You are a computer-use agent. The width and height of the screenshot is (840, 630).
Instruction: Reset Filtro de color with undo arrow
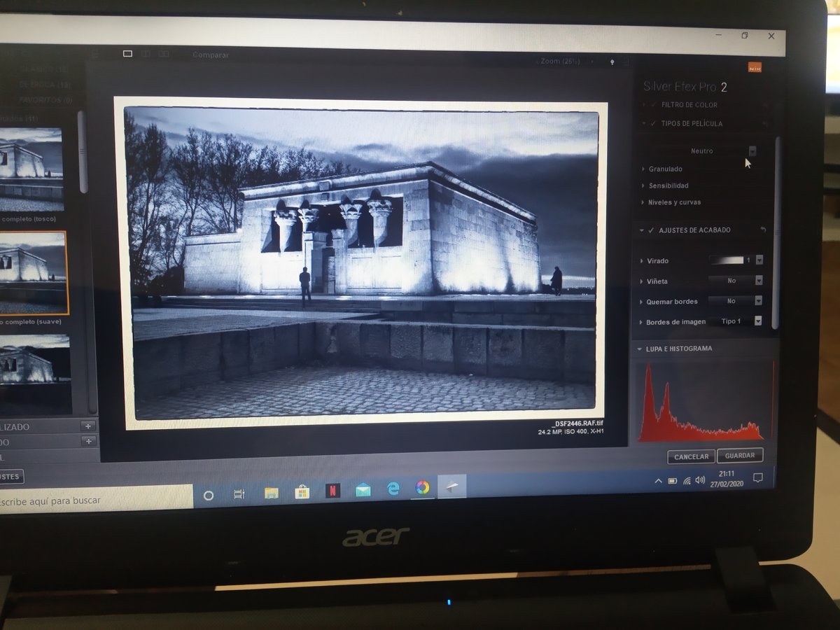[x=765, y=105]
